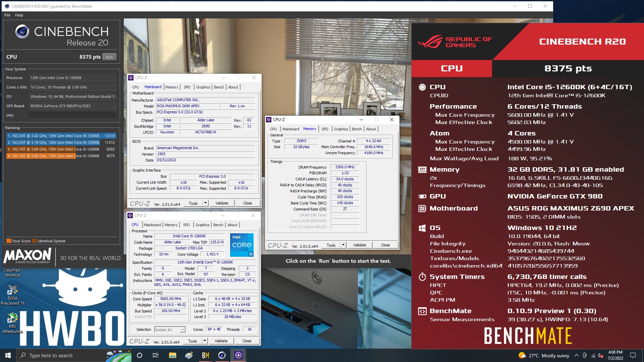Select ranking entry with score 8383
The image size is (644, 362).
click(61, 149)
